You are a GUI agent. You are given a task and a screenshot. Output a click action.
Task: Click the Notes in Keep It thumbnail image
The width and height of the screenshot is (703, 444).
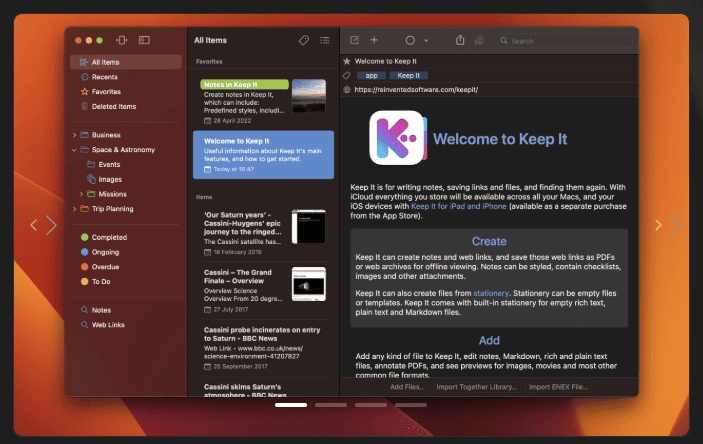coord(308,96)
